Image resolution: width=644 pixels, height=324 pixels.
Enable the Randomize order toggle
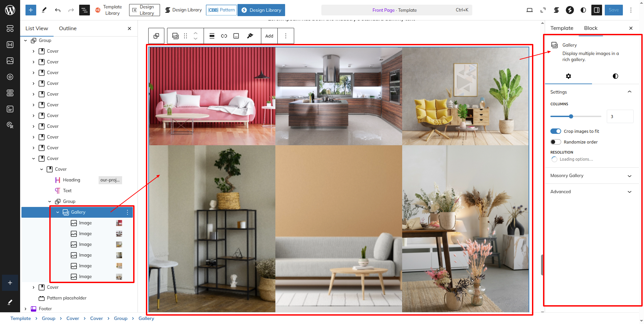(556, 142)
